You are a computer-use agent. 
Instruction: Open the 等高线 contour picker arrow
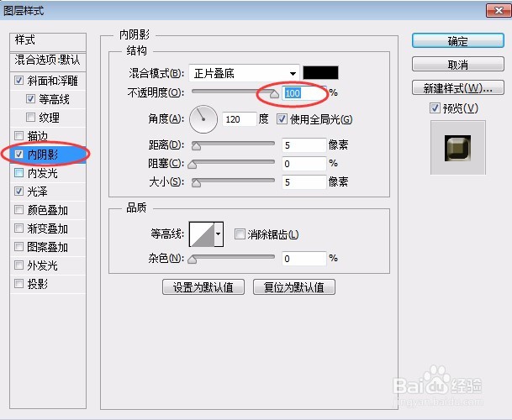(x=219, y=234)
